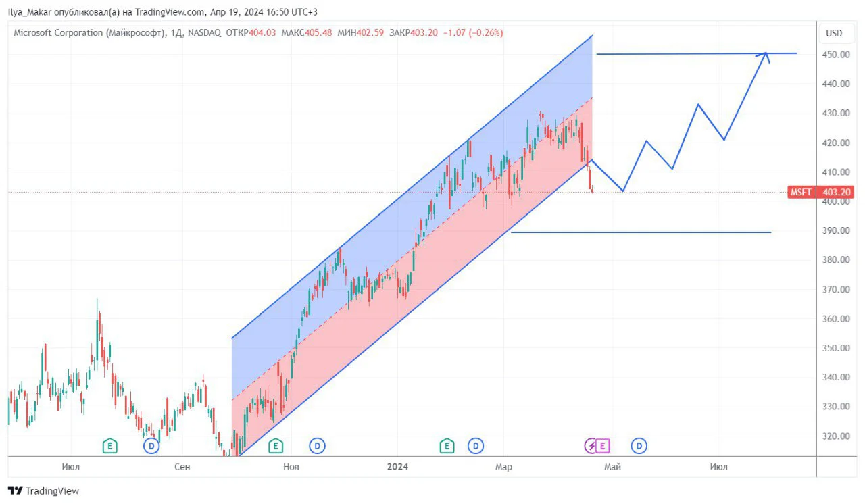Click the dividend marker just before Сен
865x504 pixels.
point(151,446)
